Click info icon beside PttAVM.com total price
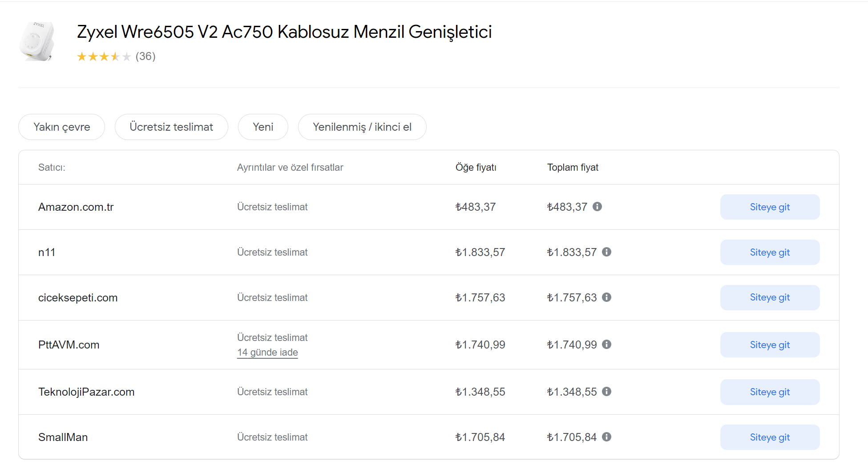Screen dimensions: 868x473 [606, 345]
